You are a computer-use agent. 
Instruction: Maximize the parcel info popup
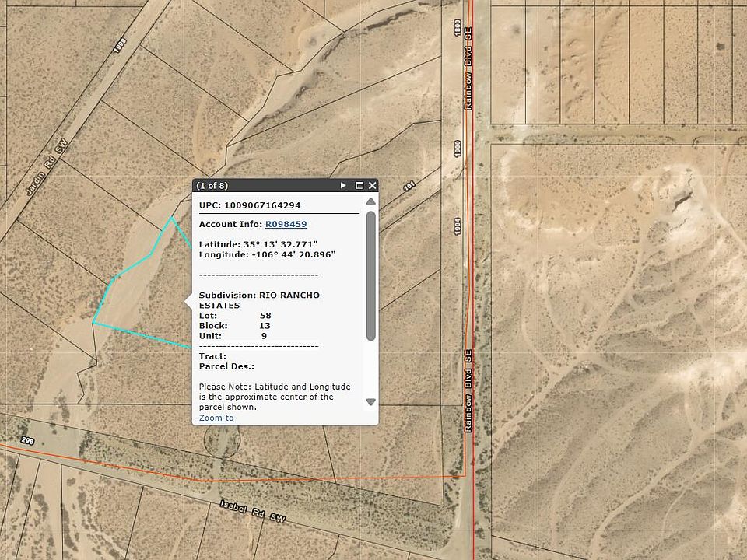click(x=359, y=185)
